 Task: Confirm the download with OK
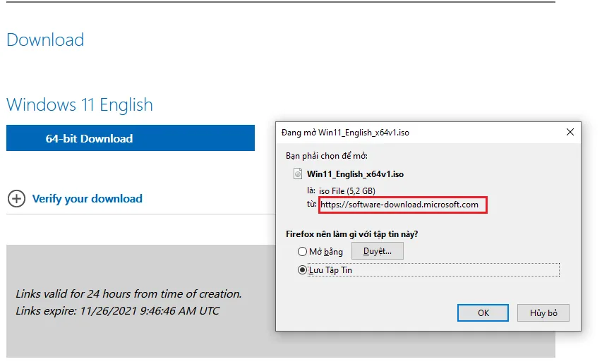(x=483, y=313)
